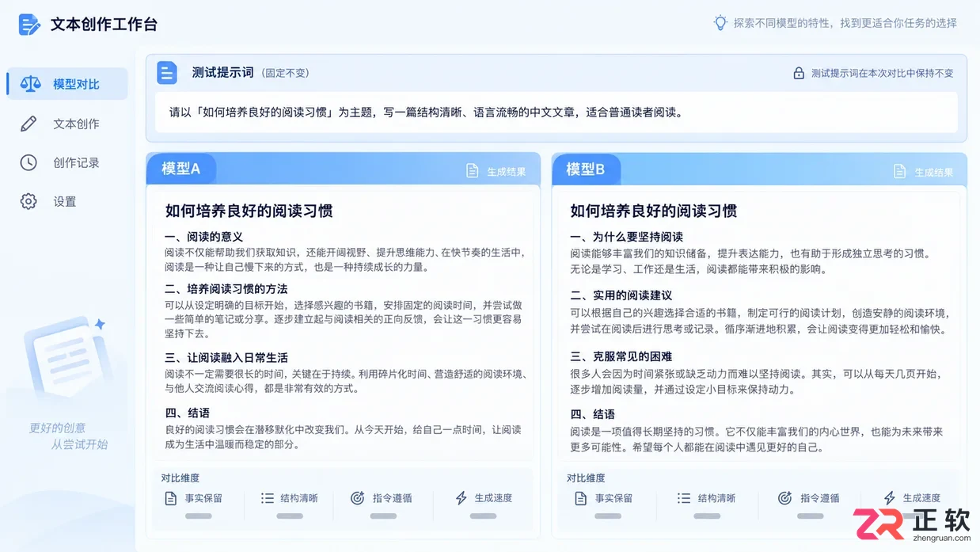Click 模型A 生成结果 document icon
Screen dimensions: 980x552
click(x=473, y=171)
